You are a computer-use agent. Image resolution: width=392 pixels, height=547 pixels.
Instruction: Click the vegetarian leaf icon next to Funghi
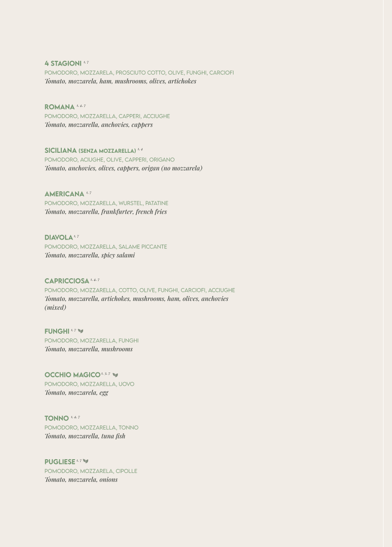coord(81,331)
